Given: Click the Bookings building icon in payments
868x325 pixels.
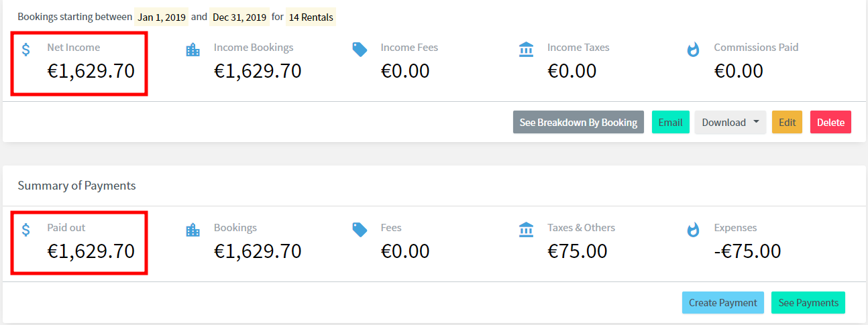Looking at the screenshot, I should (193, 230).
